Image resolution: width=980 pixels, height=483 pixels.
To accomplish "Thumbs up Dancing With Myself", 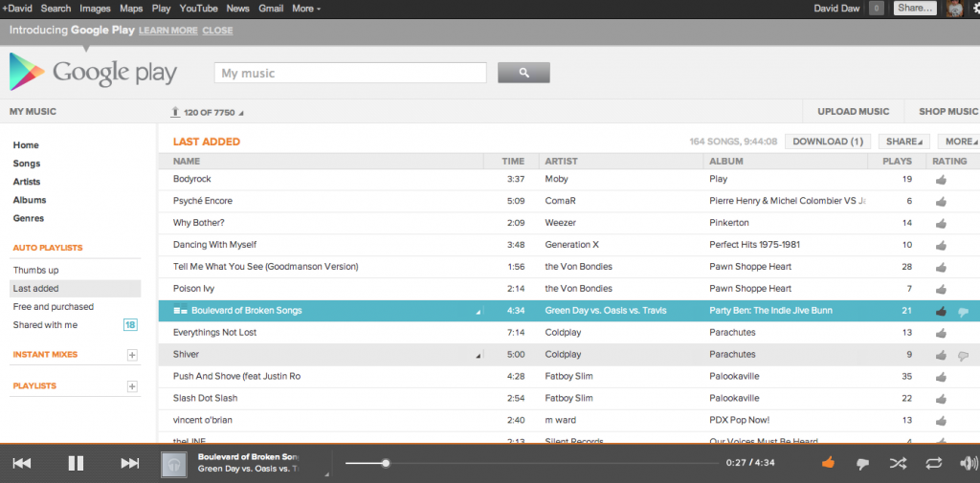I will click(941, 246).
